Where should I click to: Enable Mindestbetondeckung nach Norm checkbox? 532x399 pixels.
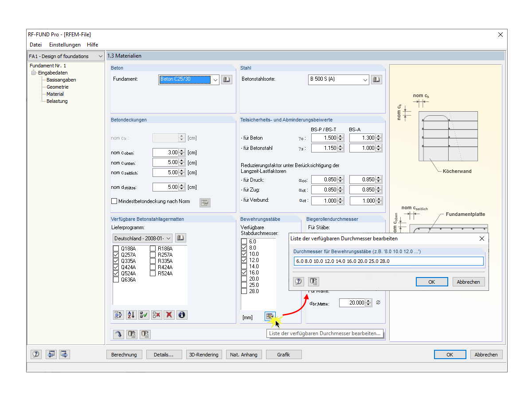tap(114, 201)
